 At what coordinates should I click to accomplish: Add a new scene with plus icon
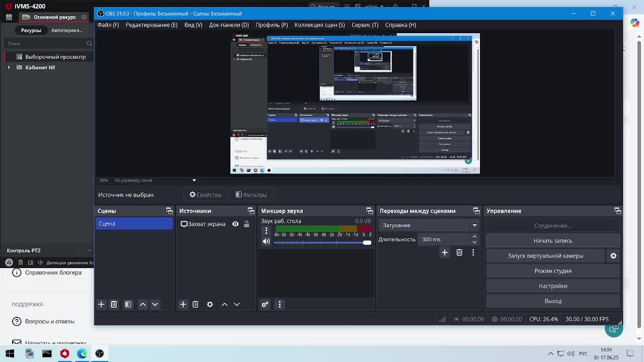coord(101,304)
